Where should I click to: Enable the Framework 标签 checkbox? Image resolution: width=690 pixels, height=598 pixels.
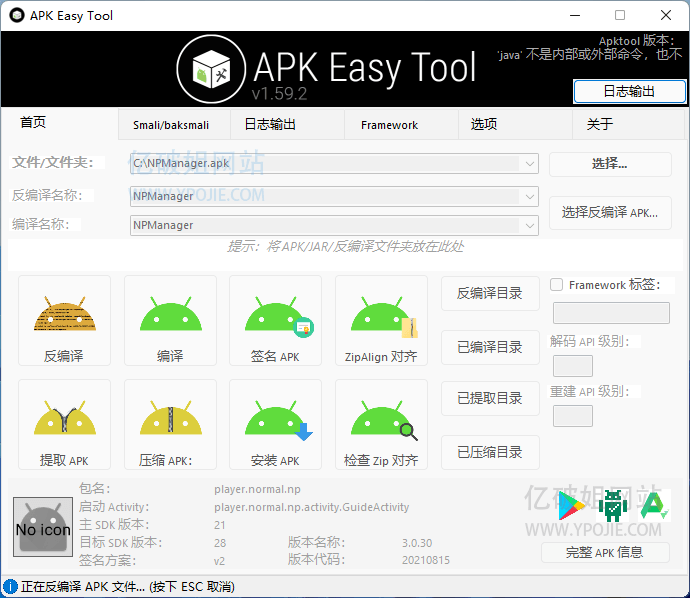point(557,285)
